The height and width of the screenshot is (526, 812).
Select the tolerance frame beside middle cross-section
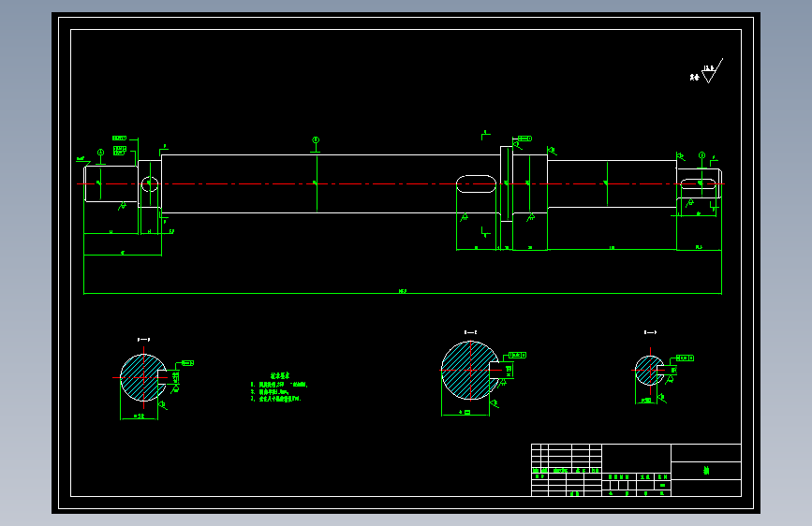pos(517,355)
